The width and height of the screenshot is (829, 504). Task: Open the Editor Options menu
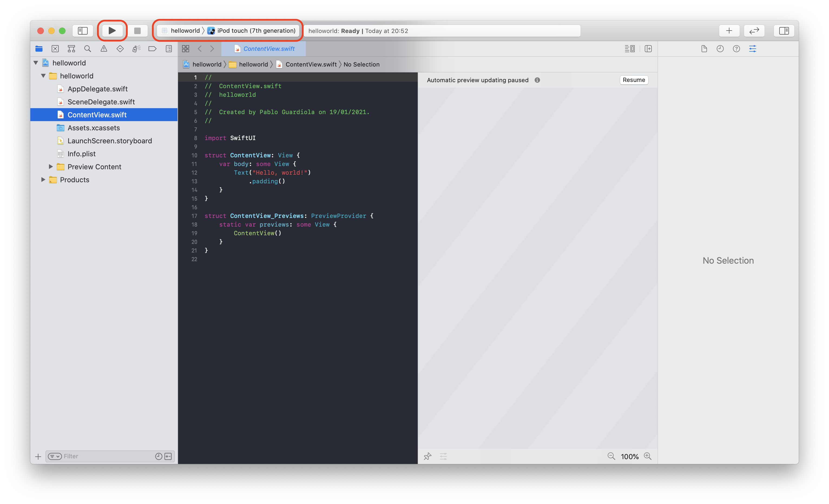(630, 49)
